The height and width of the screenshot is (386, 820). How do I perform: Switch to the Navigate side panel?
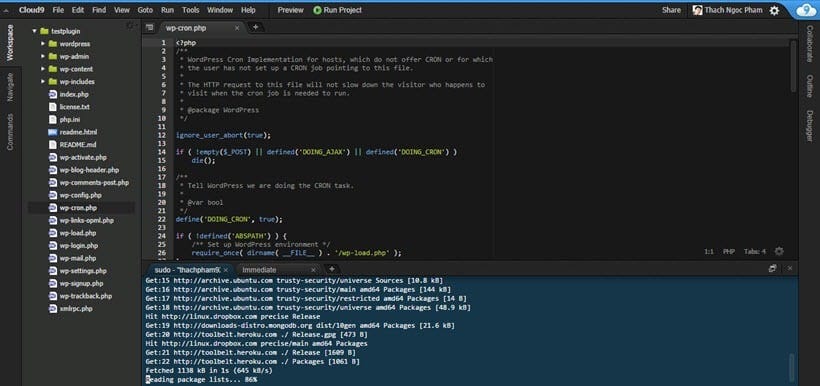tap(10, 87)
